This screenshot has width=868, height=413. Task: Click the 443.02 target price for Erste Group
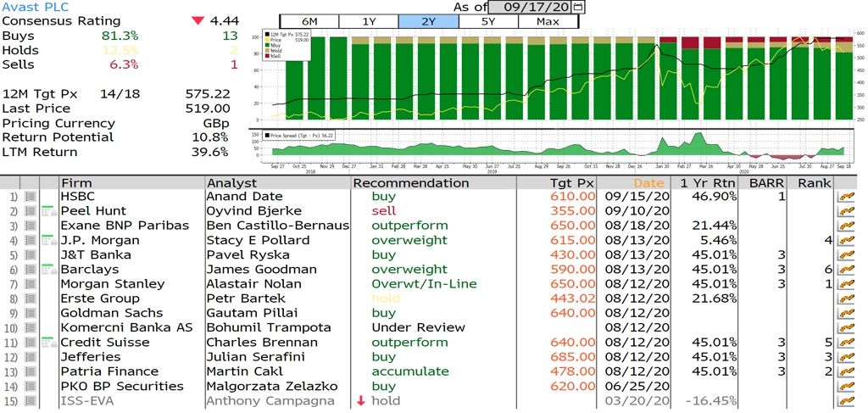pos(573,299)
